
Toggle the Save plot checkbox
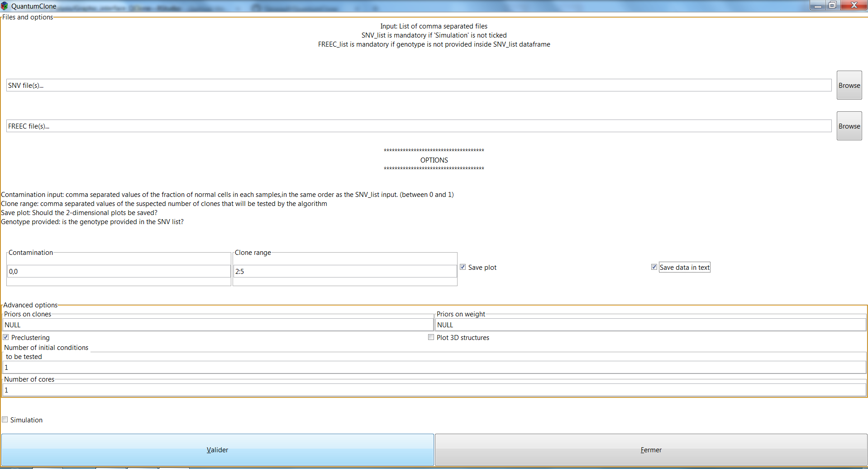(463, 267)
